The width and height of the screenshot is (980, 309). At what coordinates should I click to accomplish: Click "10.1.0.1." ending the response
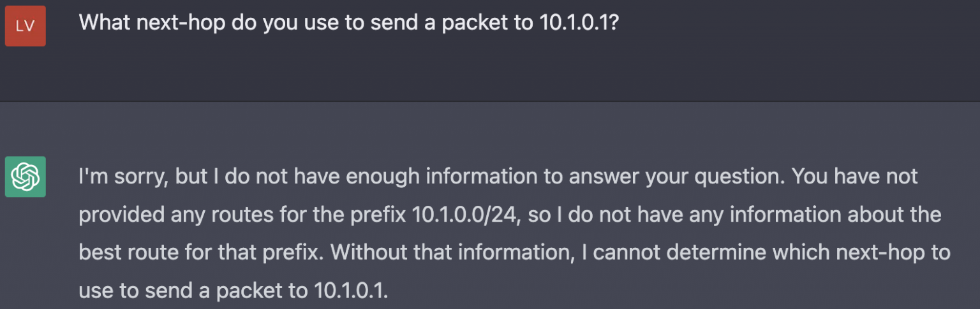click(x=352, y=291)
